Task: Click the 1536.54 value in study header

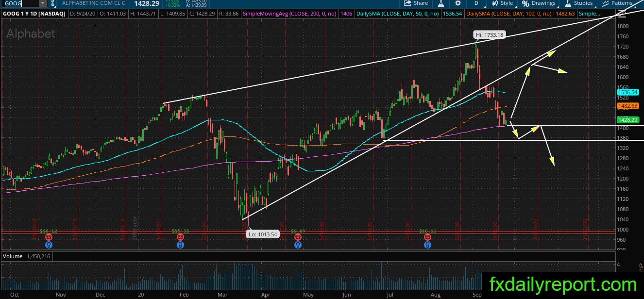Action: pos(453,14)
